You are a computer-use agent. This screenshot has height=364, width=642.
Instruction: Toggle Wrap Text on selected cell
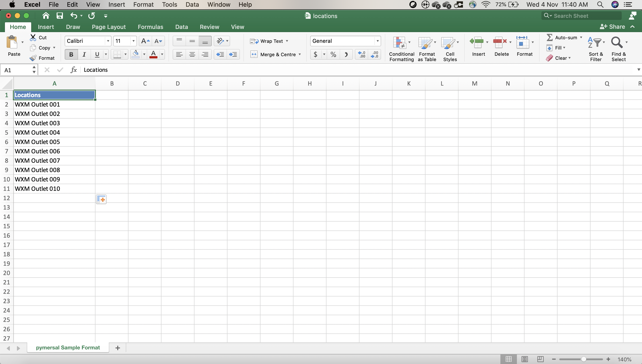(x=270, y=41)
